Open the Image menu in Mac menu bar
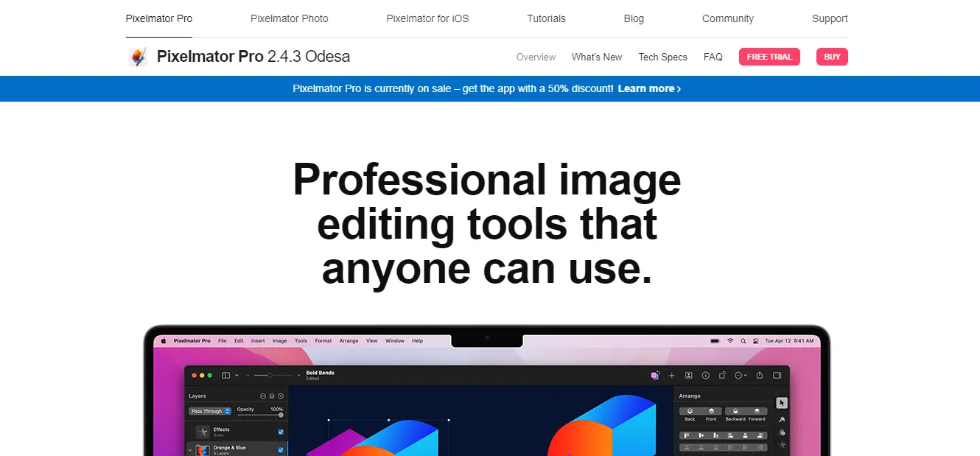Image resolution: width=980 pixels, height=456 pixels. [280, 341]
